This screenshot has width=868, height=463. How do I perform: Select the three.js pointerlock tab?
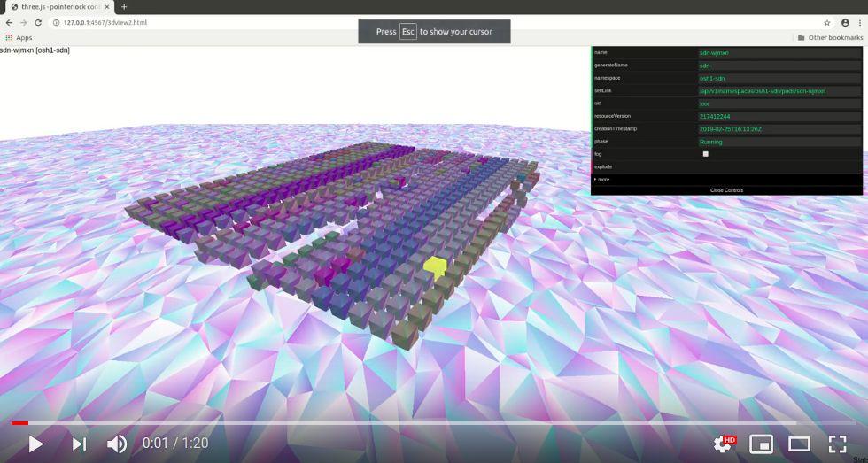click(58, 6)
